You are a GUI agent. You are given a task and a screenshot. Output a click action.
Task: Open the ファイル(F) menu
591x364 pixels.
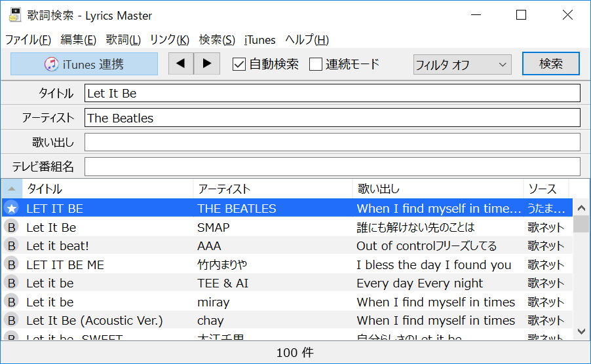[x=28, y=39]
